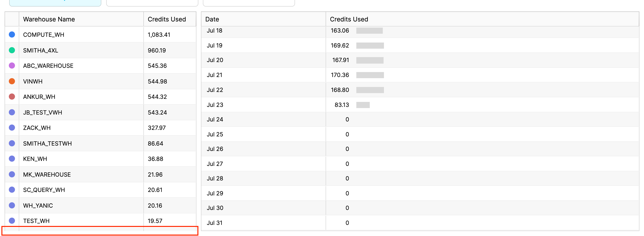Select the MK_WAREHOUSE entry
Viewport: 644px width, 236px height.
tap(47, 175)
